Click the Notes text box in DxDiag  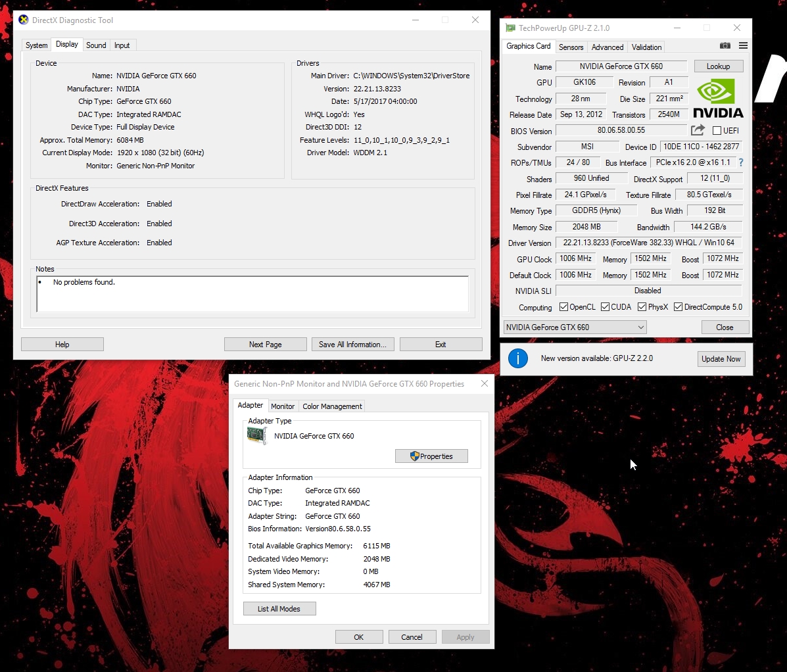coord(252,294)
